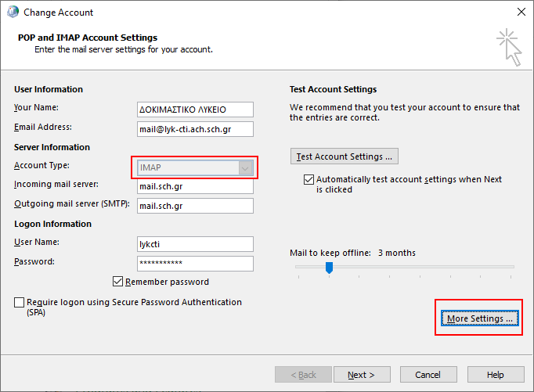Open Help for account settings
Viewport: 534px width, 392px height.
[x=495, y=375]
